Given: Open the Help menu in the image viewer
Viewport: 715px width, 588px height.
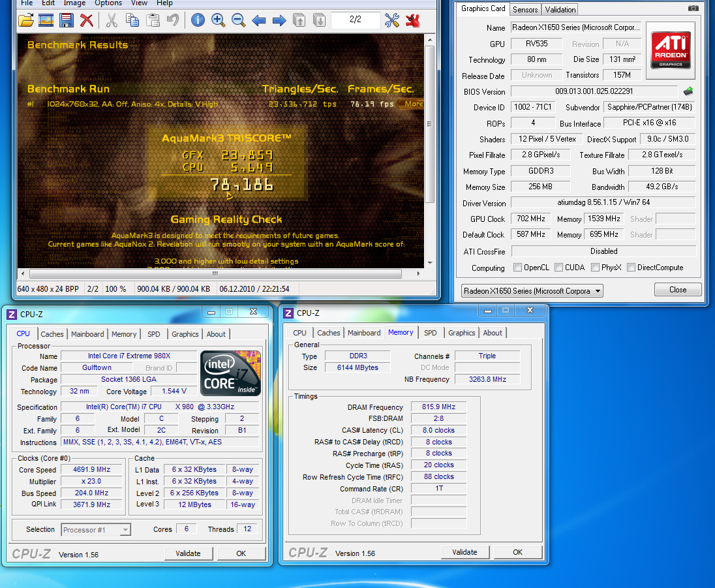Looking at the screenshot, I should click(164, 3).
